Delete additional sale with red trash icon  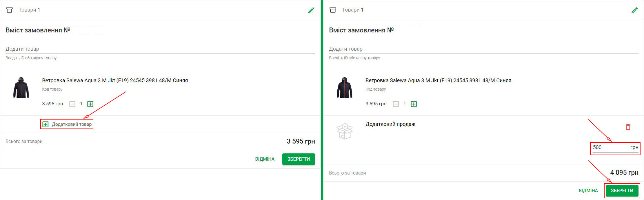point(628,127)
